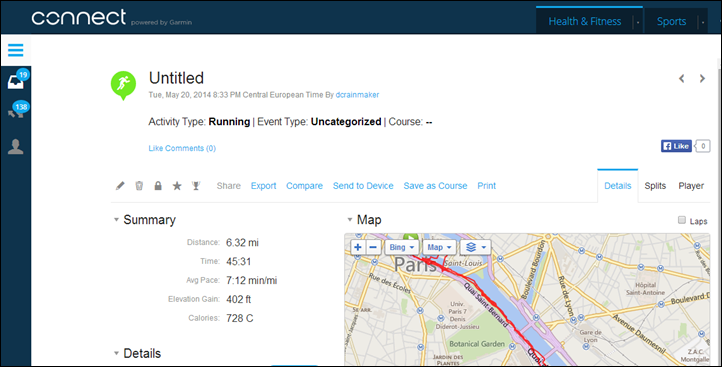722x367 pixels.
Task: Enable the Laps checkbox
Action: [682, 220]
